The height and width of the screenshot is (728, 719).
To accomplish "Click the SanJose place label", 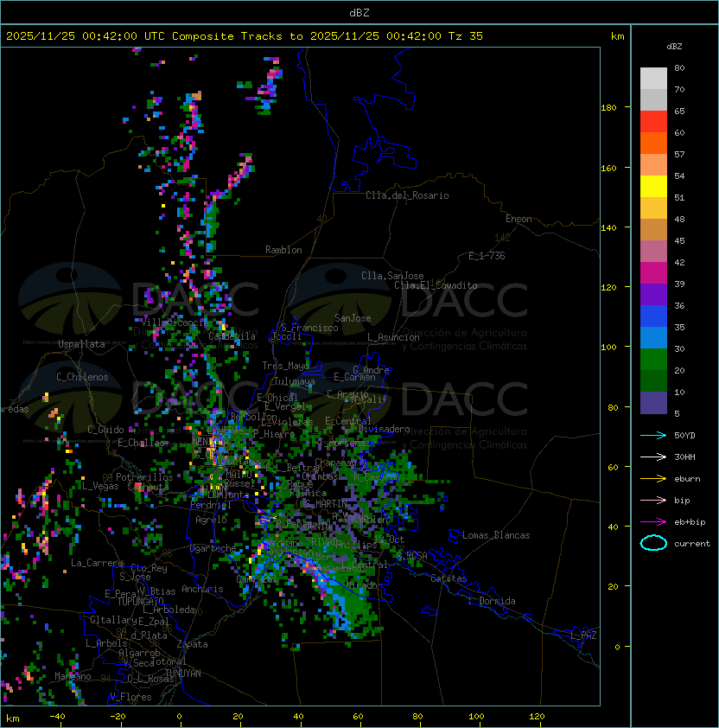I will [x=353, y=318].
